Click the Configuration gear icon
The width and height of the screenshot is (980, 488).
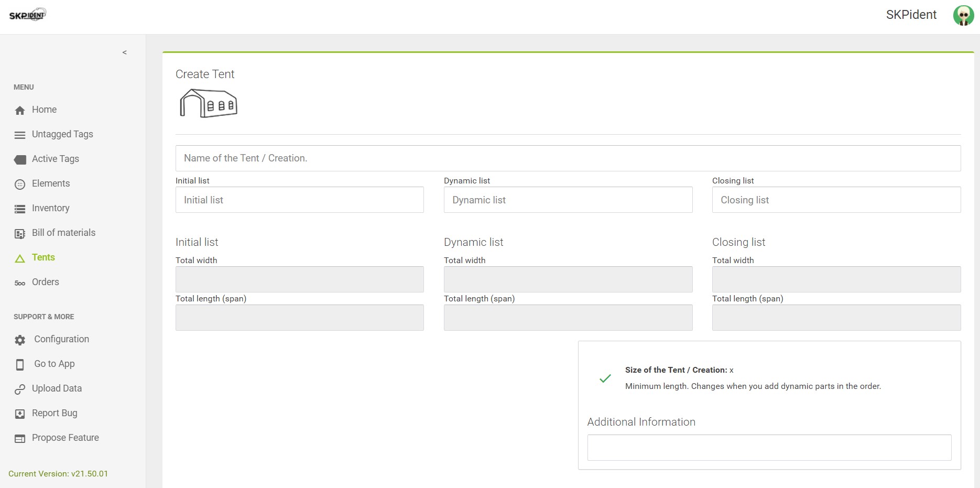(x=20, y=340)
